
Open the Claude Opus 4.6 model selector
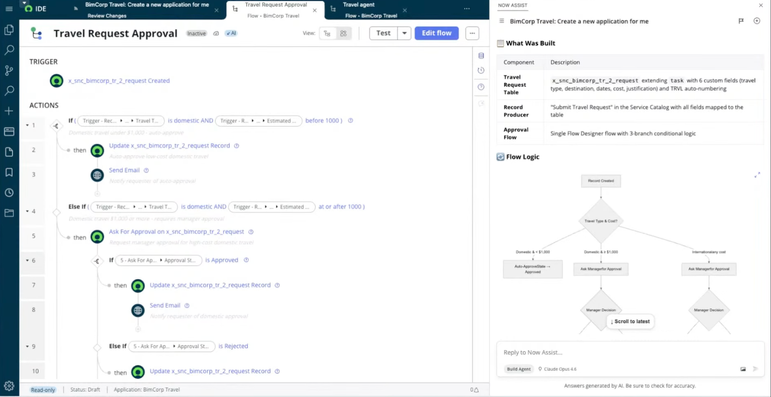point(559,369)
